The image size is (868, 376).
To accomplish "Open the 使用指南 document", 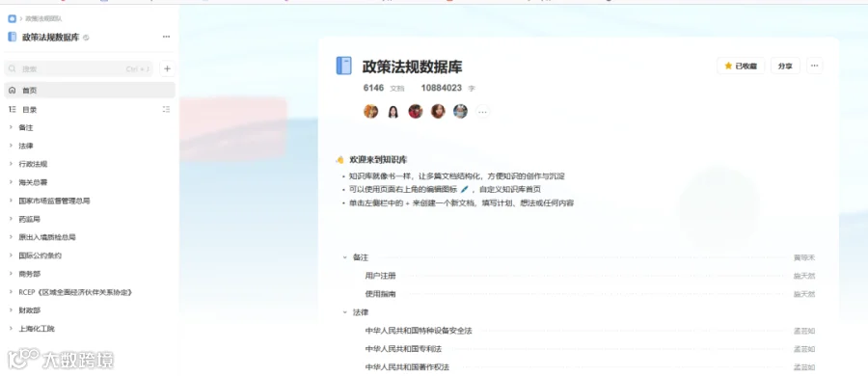I will pyautogui.click(x=380, y=294).
